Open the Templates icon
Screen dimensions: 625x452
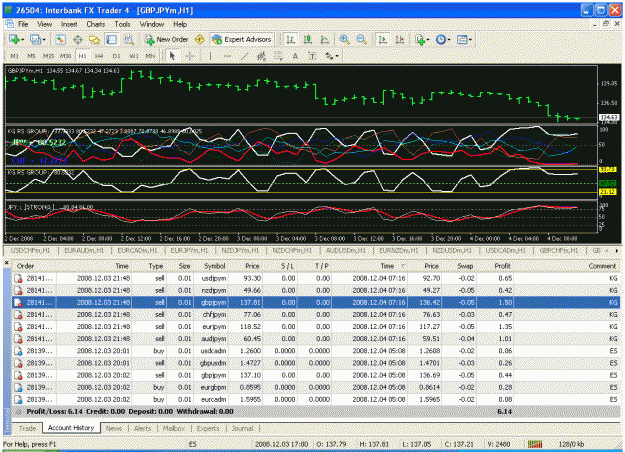(x=462, y=39)
